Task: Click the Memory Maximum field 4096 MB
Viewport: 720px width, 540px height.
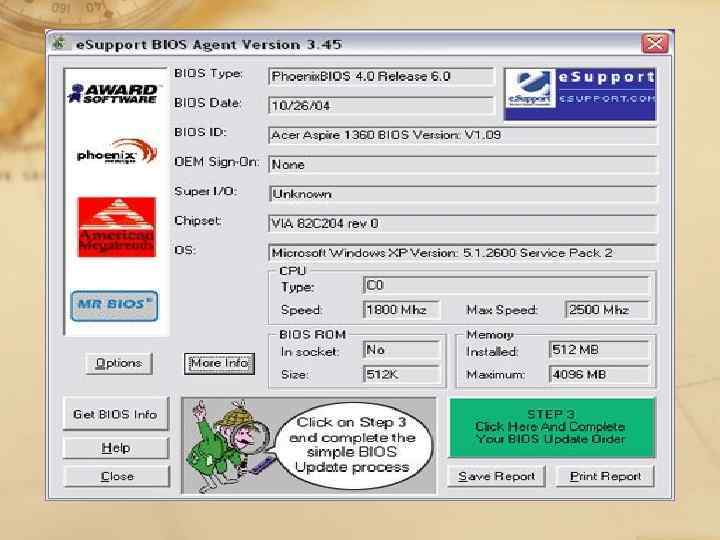Action: [599, 374]
